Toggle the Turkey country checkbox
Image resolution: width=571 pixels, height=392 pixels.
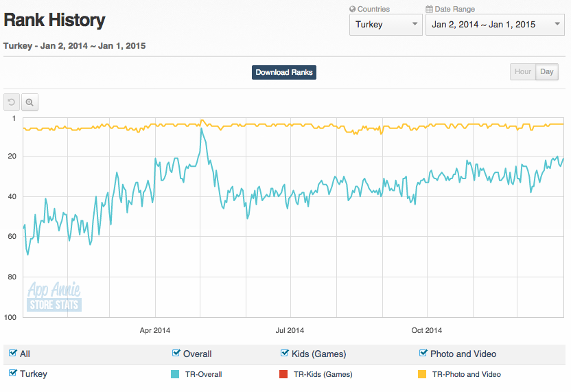point(12,373)
